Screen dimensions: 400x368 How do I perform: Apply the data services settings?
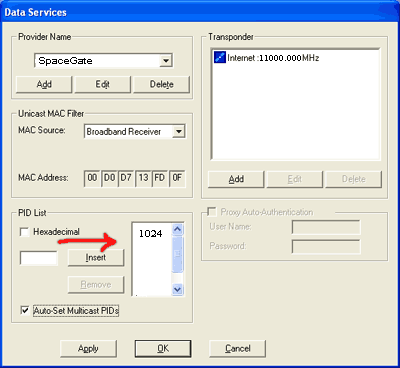[x=88, y=349]
